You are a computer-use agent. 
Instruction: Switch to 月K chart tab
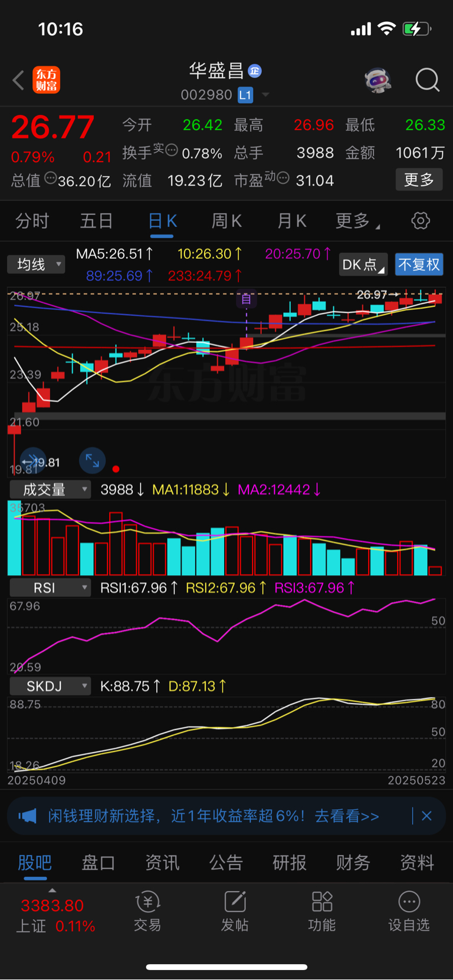(291, 221)
